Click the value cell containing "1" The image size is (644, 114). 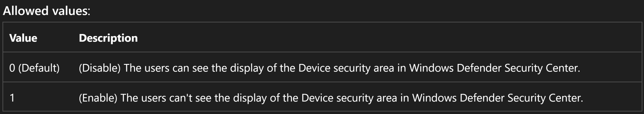click(x=12, y=98)
